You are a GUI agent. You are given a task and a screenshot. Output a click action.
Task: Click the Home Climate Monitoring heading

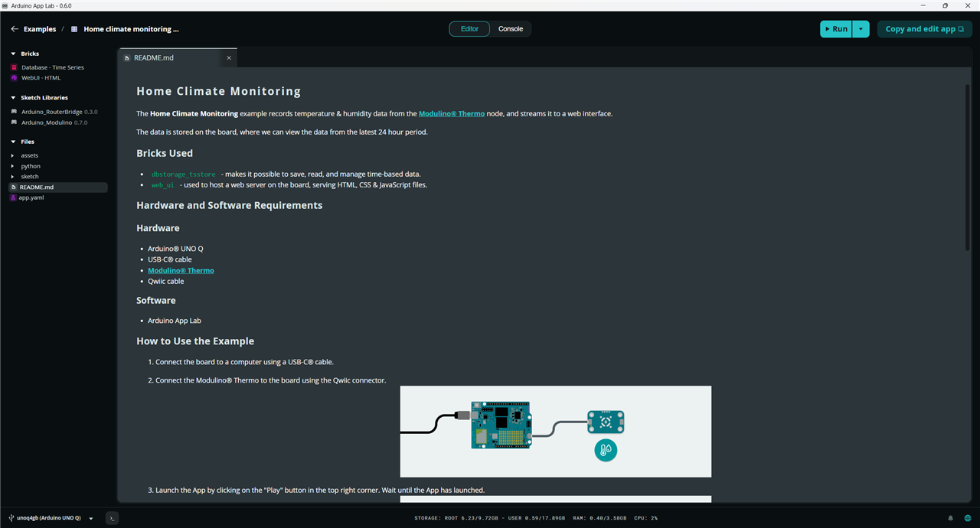pos(219,91)
